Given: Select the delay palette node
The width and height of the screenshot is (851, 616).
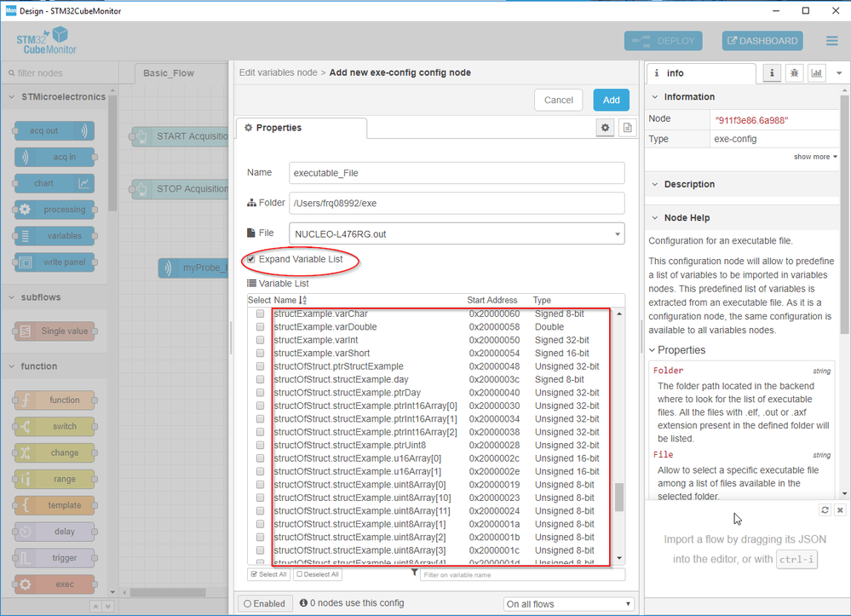Looking at the screenshot, I should click(x=55, y=532).
